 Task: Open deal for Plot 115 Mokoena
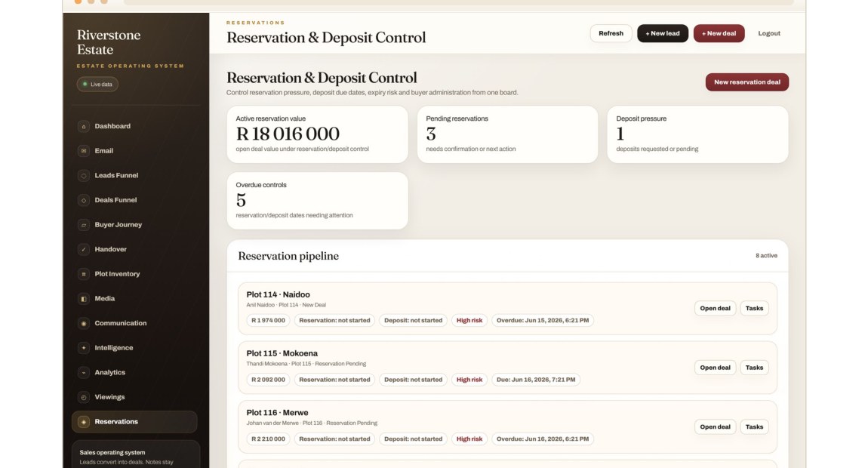pyautogui.click(x=715, y=368)
